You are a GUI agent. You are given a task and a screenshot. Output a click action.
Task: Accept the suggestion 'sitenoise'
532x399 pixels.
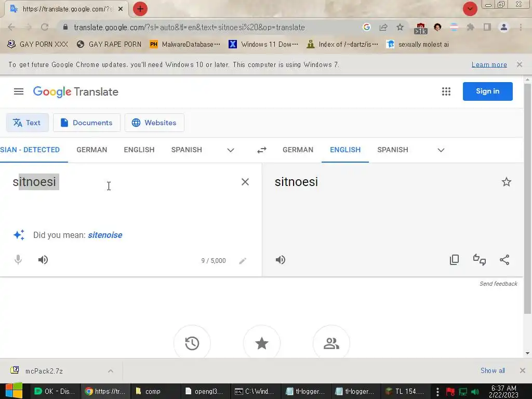pos(105,235)
